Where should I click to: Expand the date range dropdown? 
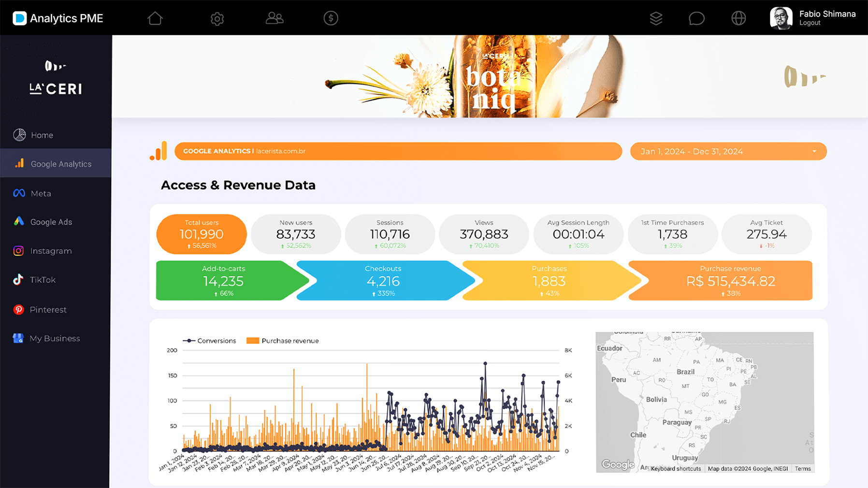point(814,151)
